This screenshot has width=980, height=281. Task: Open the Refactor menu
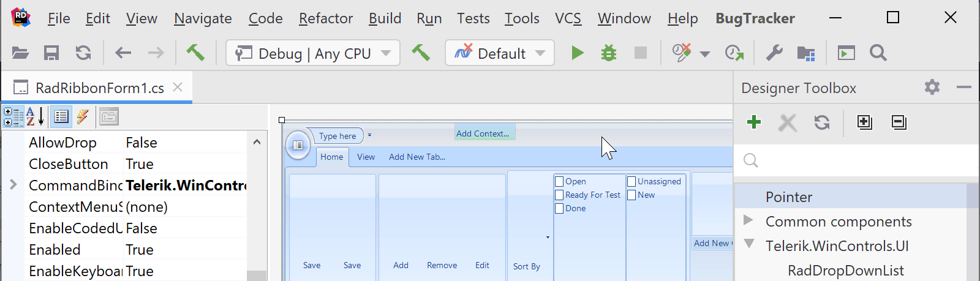coord(326,18)
